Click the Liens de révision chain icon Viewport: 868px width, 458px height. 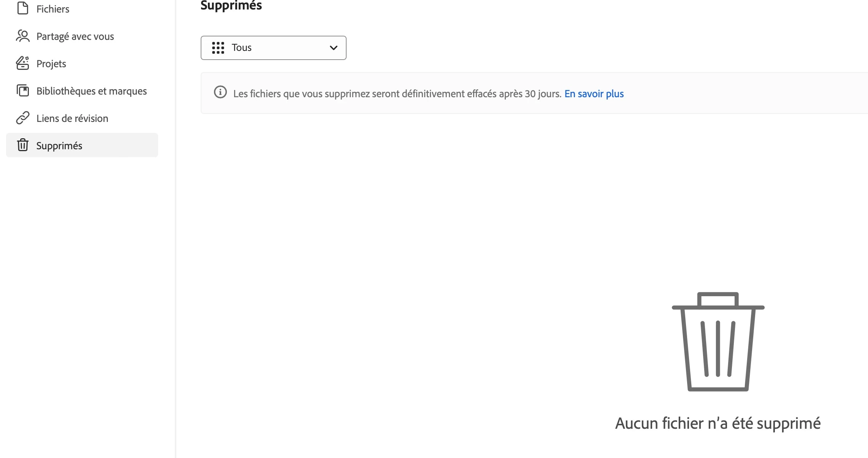[23, 118]
